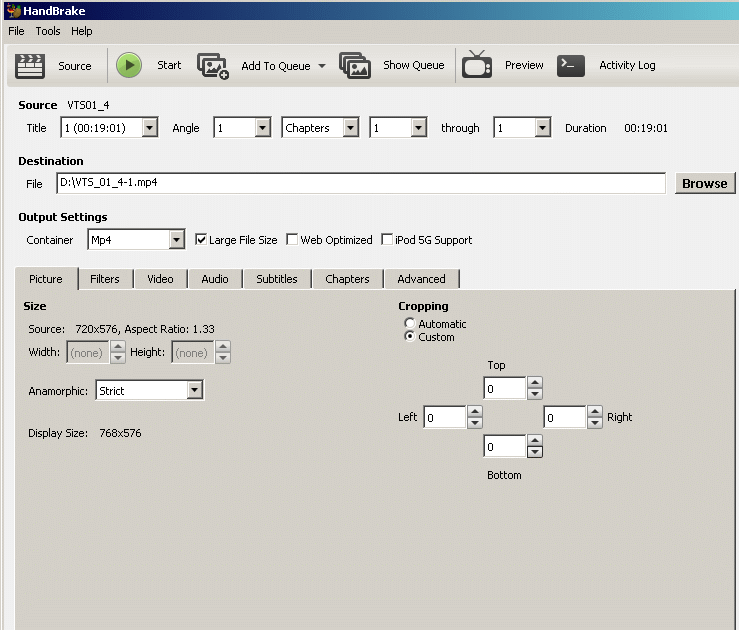Switch to the Subtitles tab
Image resolution: width=739 pixels, height=630 pixels.
coord(277,279)
